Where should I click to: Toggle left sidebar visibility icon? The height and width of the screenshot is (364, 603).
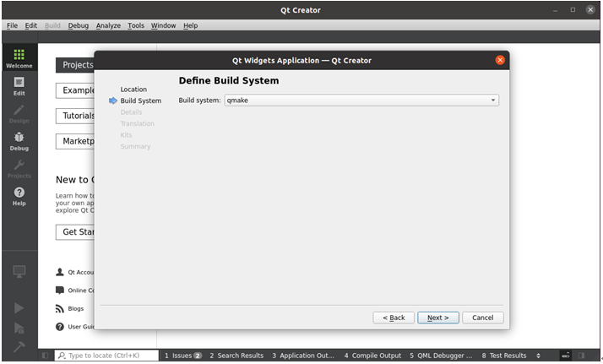pyautogui.click(x=45, y=356)
